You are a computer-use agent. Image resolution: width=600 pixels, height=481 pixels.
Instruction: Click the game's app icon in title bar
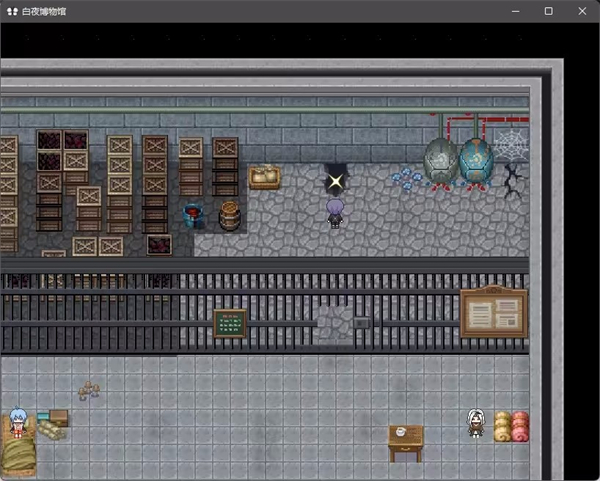[x=12, y=11]
